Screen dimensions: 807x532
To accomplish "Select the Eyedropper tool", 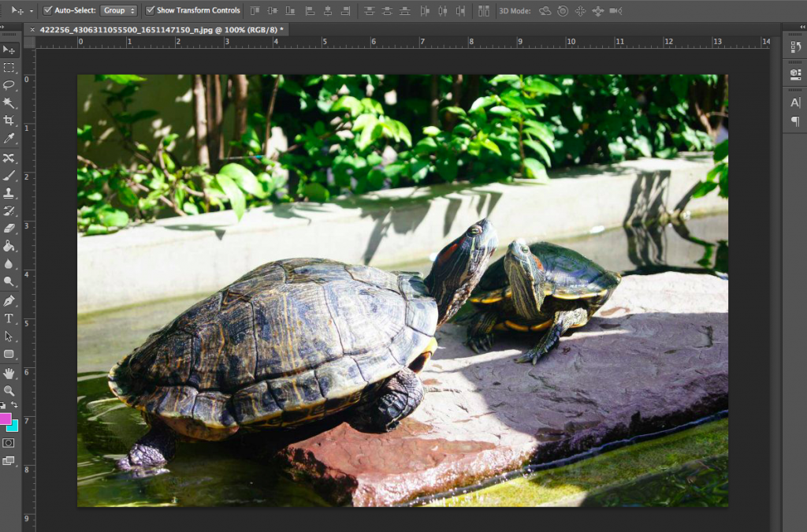I will (9, 137).
